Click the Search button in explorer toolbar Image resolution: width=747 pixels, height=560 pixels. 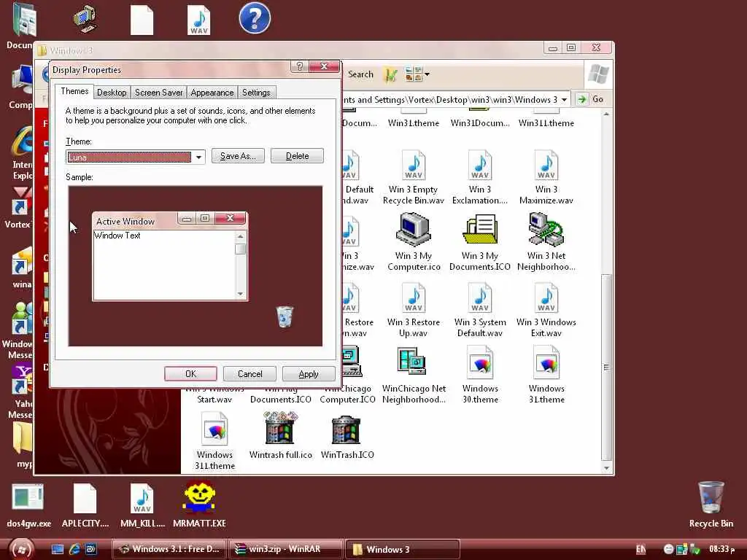[360, 74]
